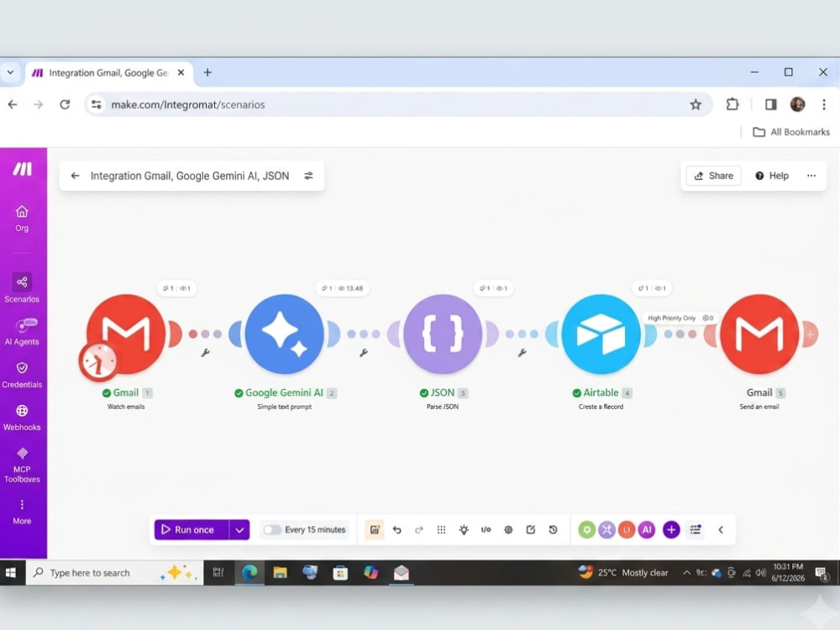Image resolution: width=840 pixels, height=630 pixels.
Task: Open the three-dot scenario menu
Action: click(811, 176)
